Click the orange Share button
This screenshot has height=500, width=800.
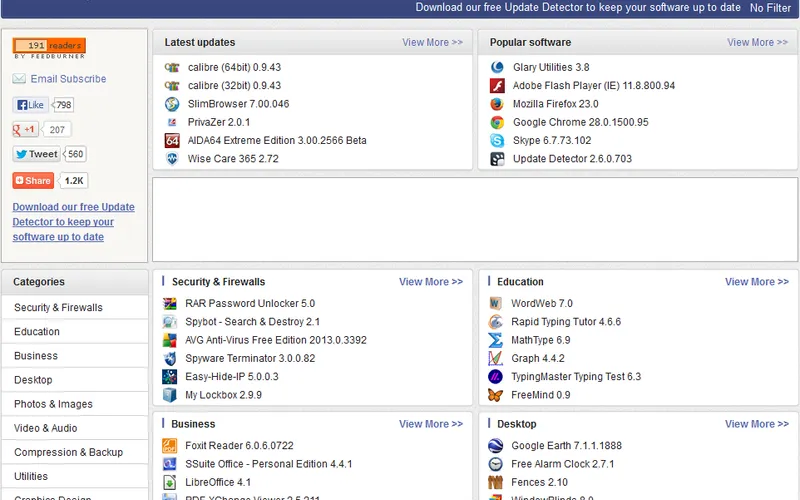coord(33,181)
